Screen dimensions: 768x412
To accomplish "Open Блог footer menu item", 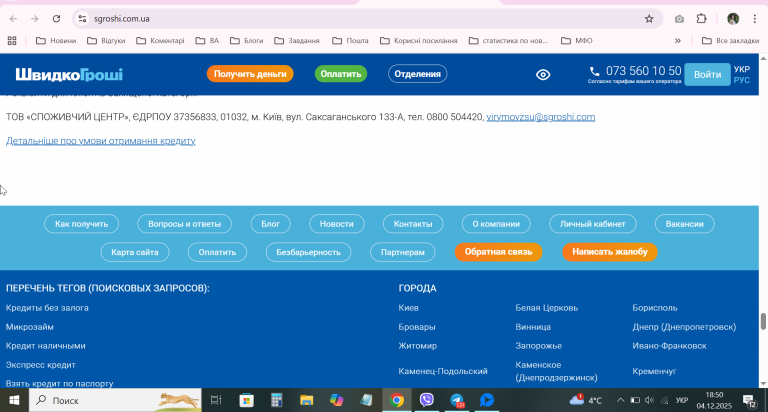I will [270, 224].
